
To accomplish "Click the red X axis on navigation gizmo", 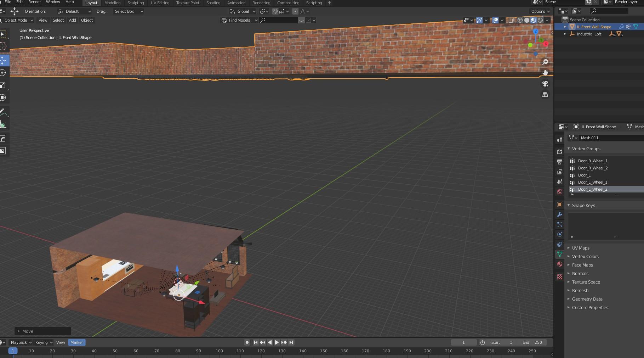I will pyautogui.click(x=546, y=44).
